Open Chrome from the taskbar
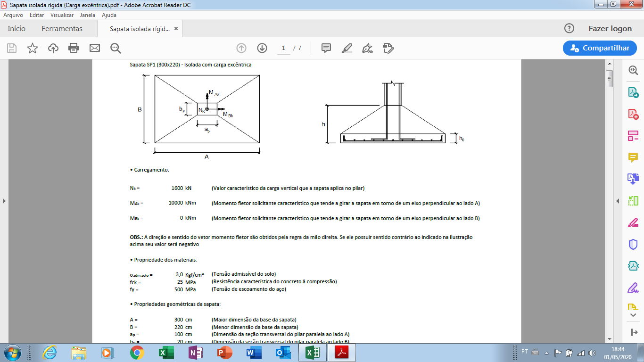The height and width of the screenshot is (362, 644). (x=137, y=353)
